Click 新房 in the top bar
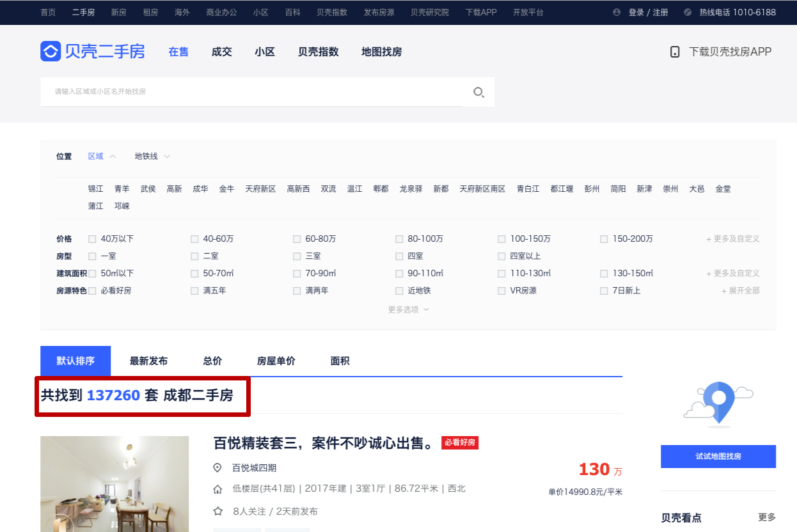This screenshot has width=797, height=532. click(118, 12)
